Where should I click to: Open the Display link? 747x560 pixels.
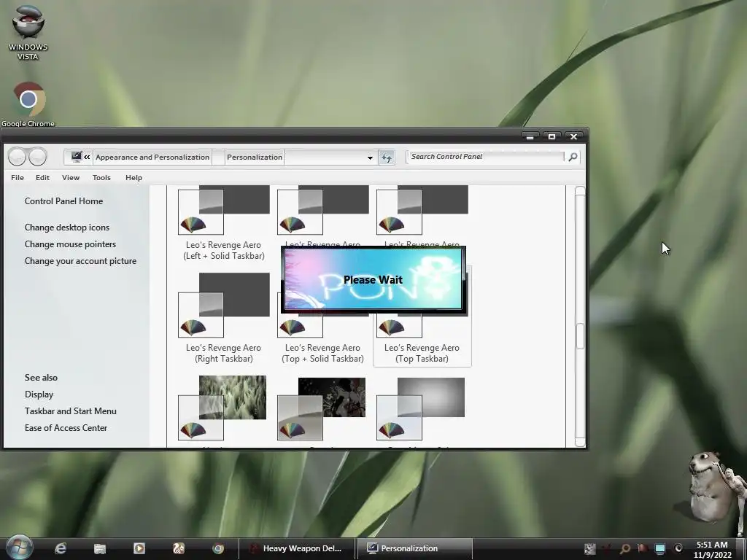pos(39,394)
